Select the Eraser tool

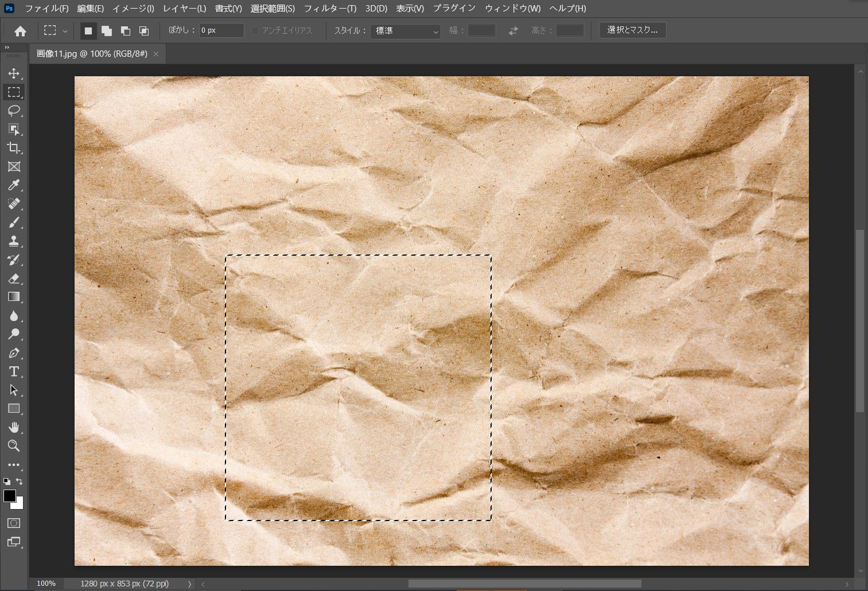(14, 279)
